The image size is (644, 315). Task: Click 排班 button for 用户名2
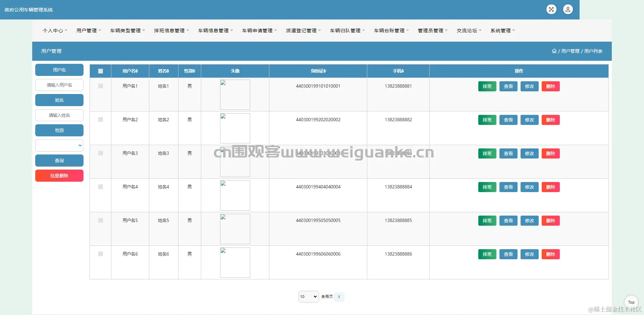(x=487, y=120)
